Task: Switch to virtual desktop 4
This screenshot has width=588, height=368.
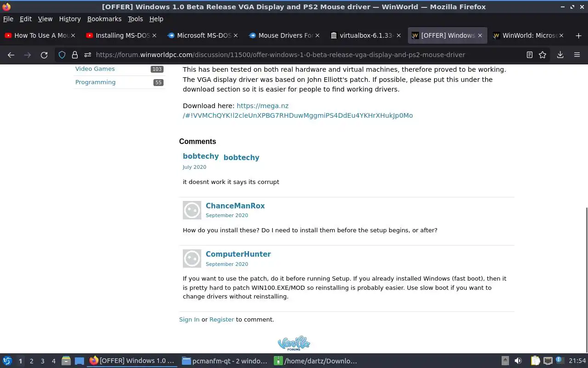Action: point(54,361)
